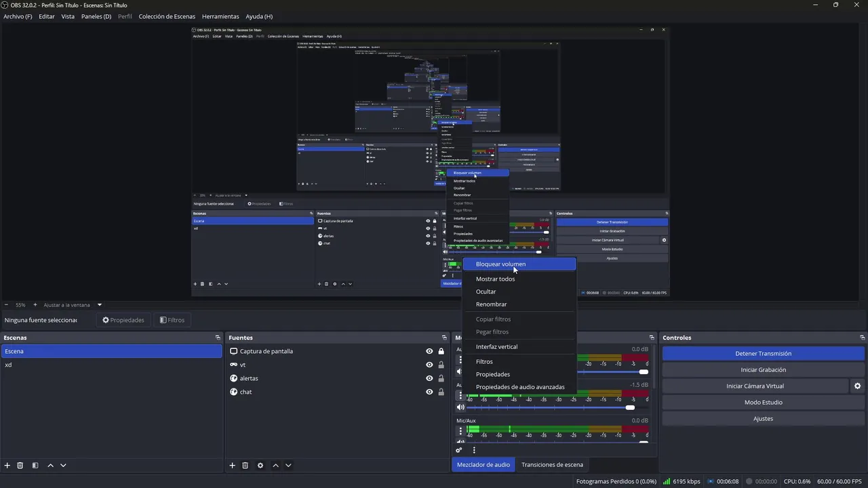
Task: Hide the Captura de pantalla source
Action: tap(429, 351)
